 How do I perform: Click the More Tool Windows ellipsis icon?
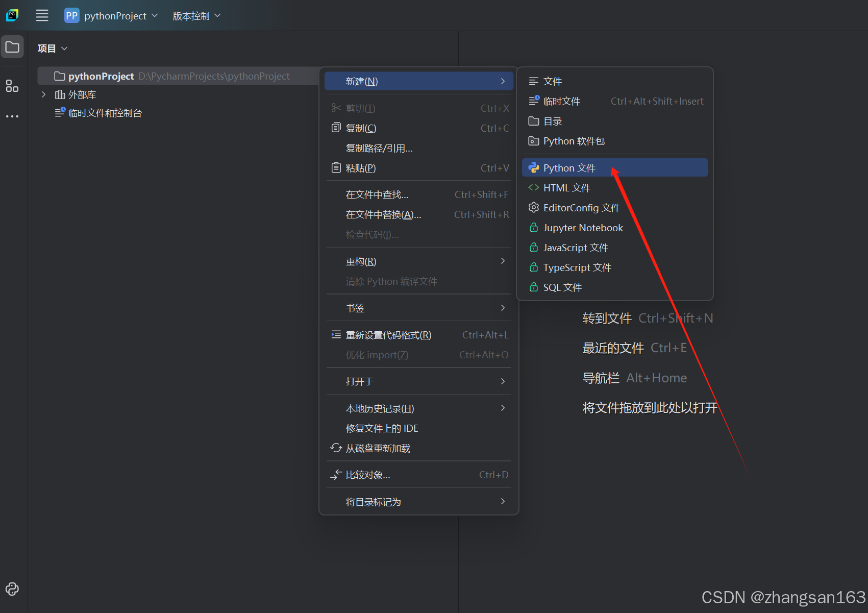pos(12,116)
